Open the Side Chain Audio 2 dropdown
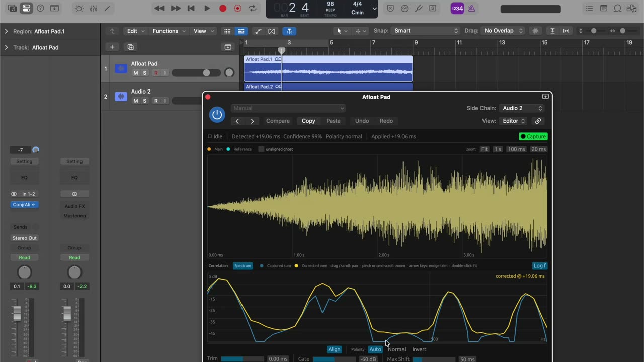The width and height of the screenshot is (644, 362). (x=522, y=108)
